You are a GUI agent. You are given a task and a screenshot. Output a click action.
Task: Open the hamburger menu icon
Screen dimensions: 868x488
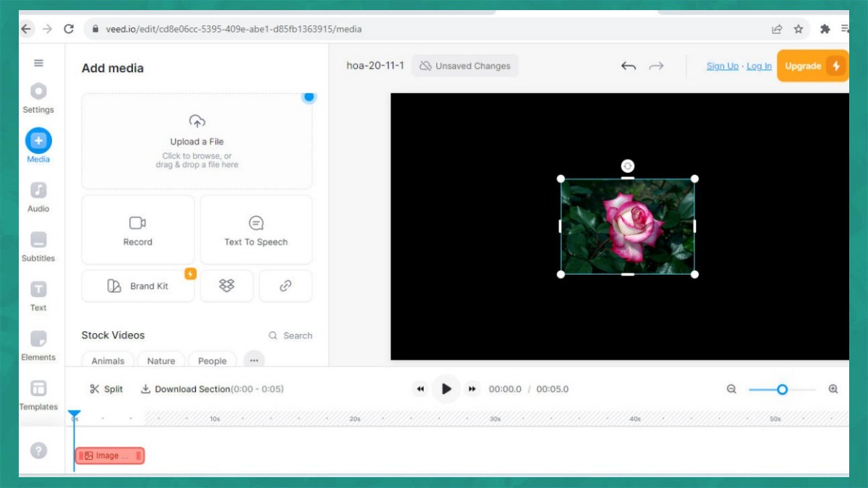38,63
